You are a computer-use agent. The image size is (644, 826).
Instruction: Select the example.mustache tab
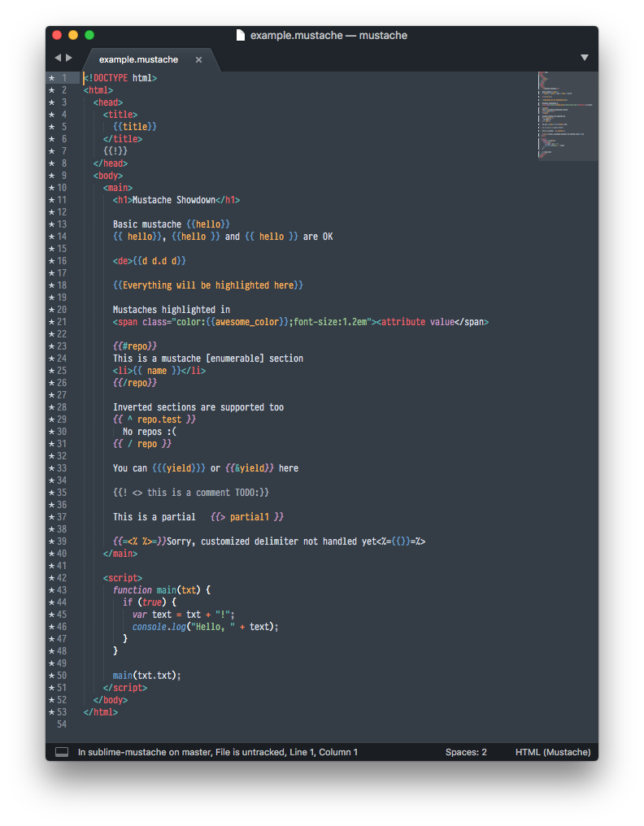138,59
